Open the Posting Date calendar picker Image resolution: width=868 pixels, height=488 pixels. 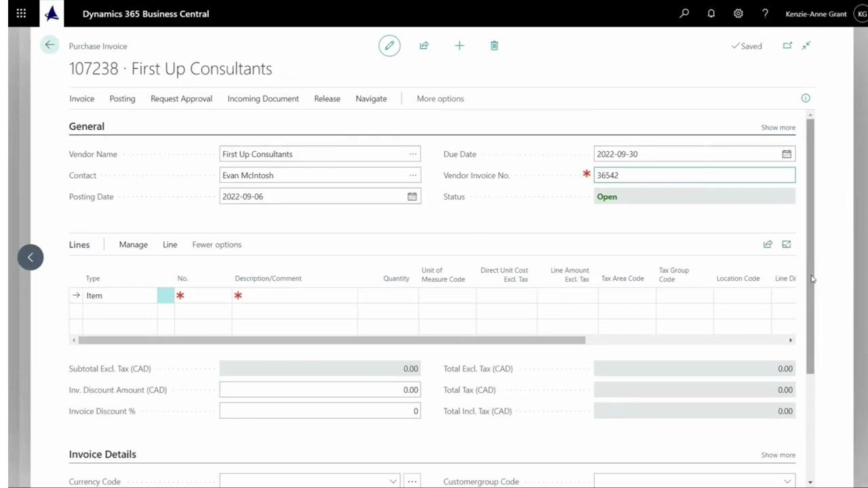412,197
